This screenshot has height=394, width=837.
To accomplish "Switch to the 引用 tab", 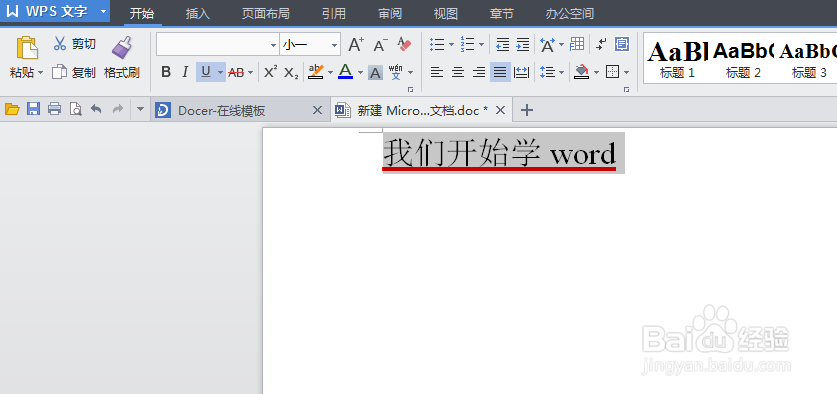I will click(334, 13).
